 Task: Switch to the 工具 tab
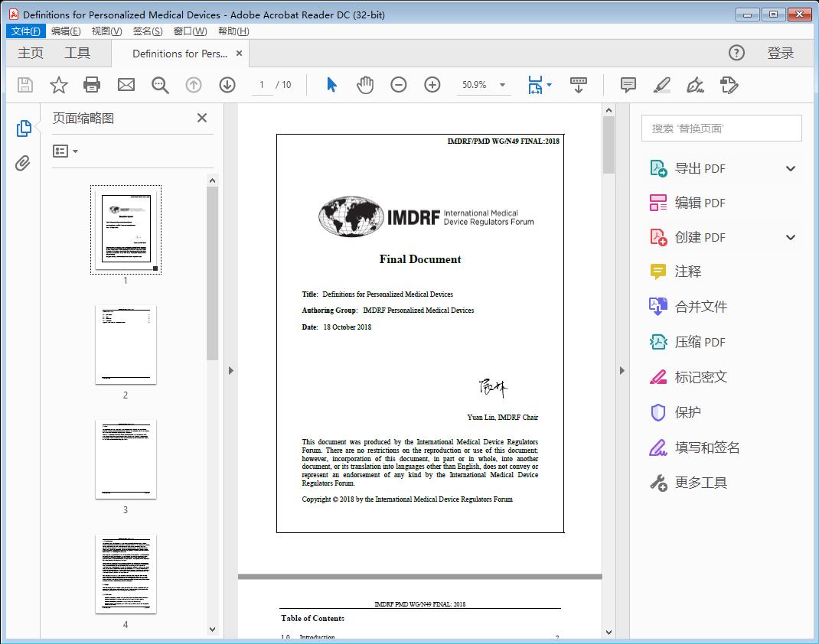[x=77, y=53]
